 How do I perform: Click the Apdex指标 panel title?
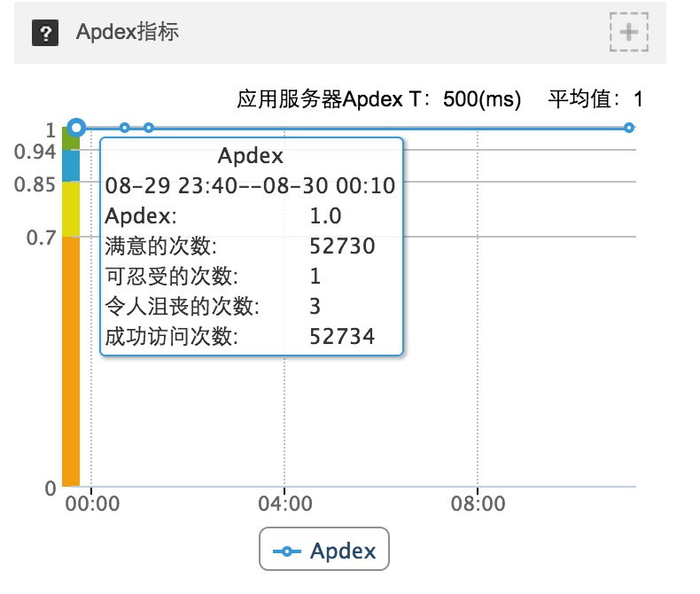(128, 32)
